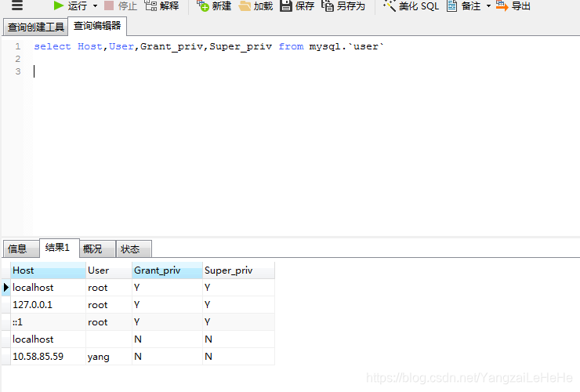Click the User column header
This screenshot has height=392, width=580.
(109, 270)
